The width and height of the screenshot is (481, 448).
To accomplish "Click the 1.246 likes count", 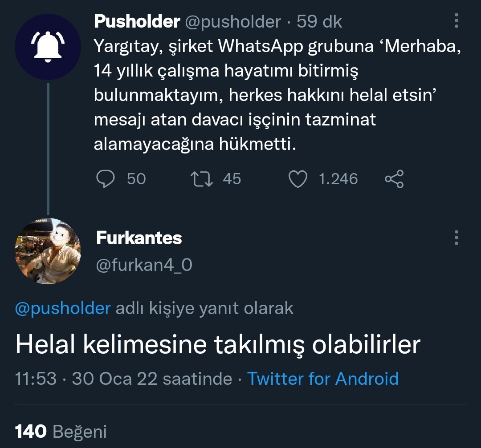I will point(338,179).
